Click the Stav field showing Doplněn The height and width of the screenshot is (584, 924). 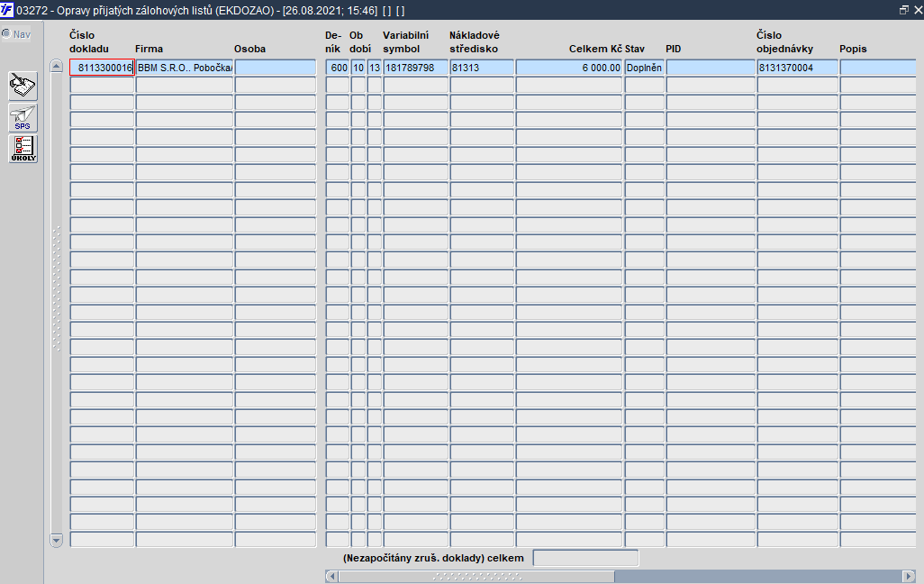click(x=645, y=68)
